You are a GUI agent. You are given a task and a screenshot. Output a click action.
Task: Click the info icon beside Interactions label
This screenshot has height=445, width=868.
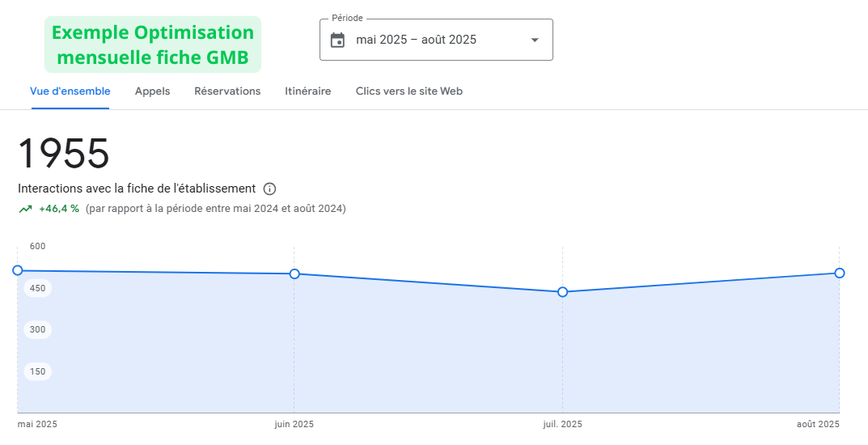coord(270,189)
